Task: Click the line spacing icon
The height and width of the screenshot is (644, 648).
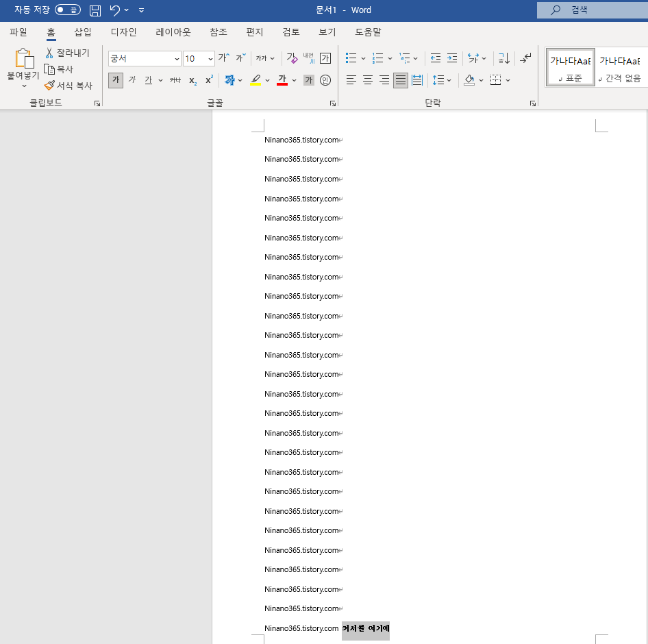Action: tap(438, 80)
